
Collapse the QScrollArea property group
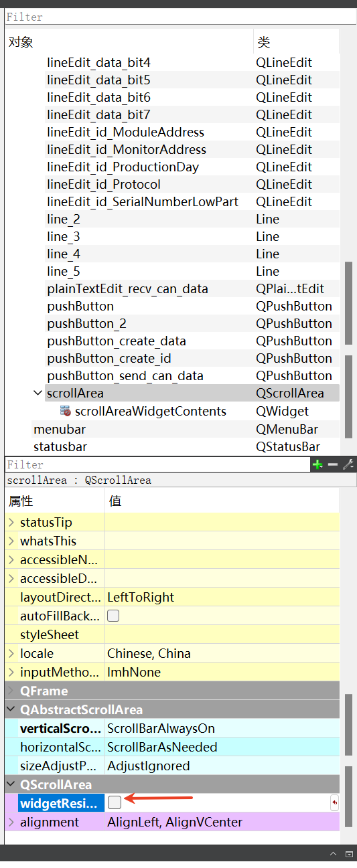coord(11,784)
